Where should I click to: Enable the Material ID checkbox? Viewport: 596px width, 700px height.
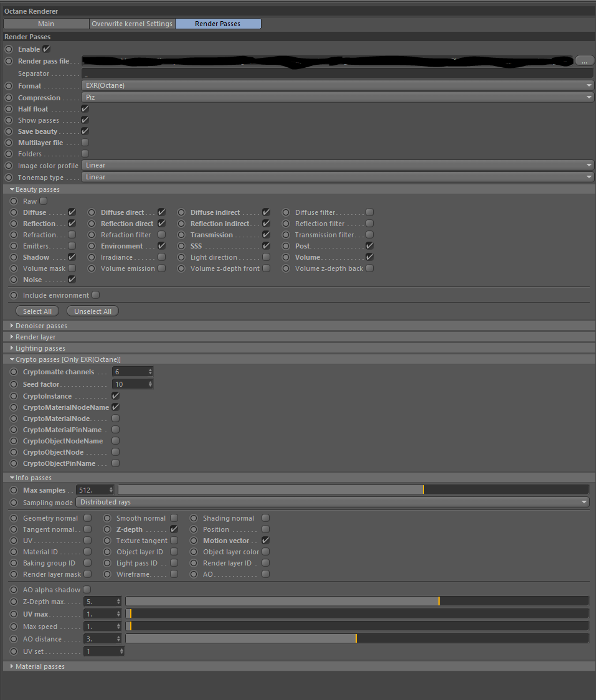88,552
